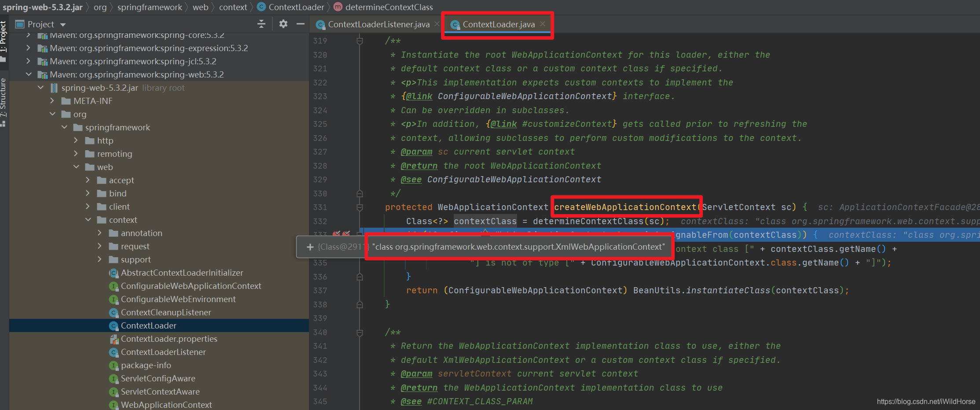Collapse spring-web-5.3.2.jar library root
980x410 pixels.
[x=40, y=88]
